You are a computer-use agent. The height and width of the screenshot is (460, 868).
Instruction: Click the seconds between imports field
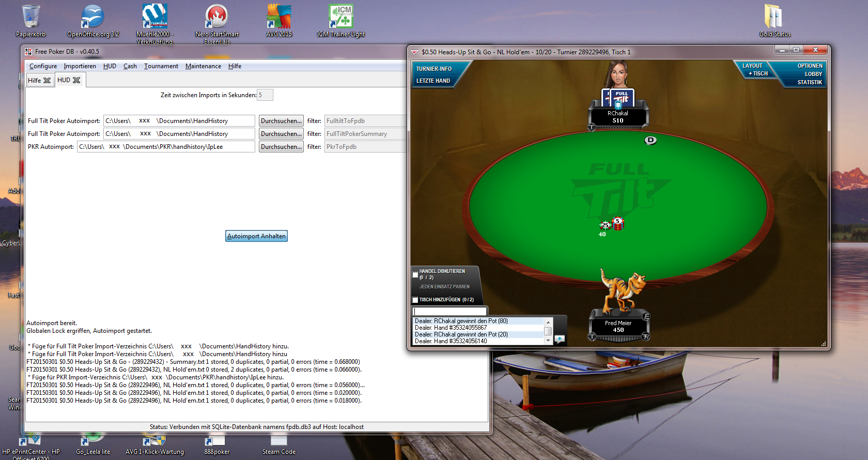pyautogui.click(x=265, y=95)
